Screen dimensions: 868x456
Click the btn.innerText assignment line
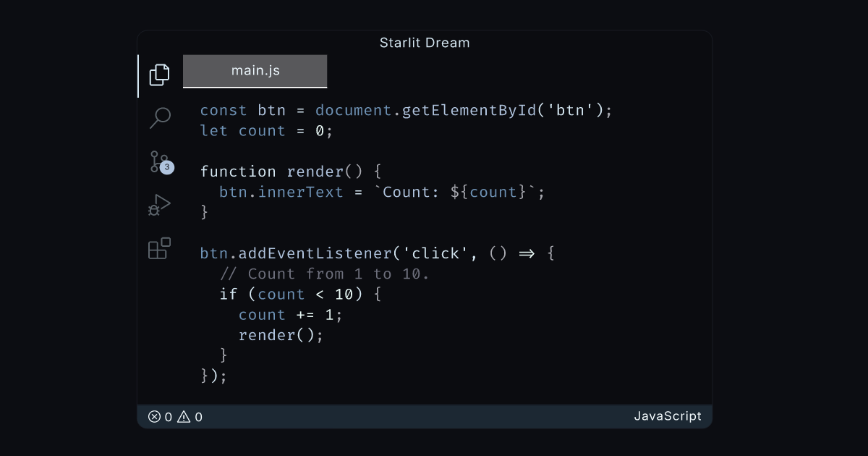382,193
